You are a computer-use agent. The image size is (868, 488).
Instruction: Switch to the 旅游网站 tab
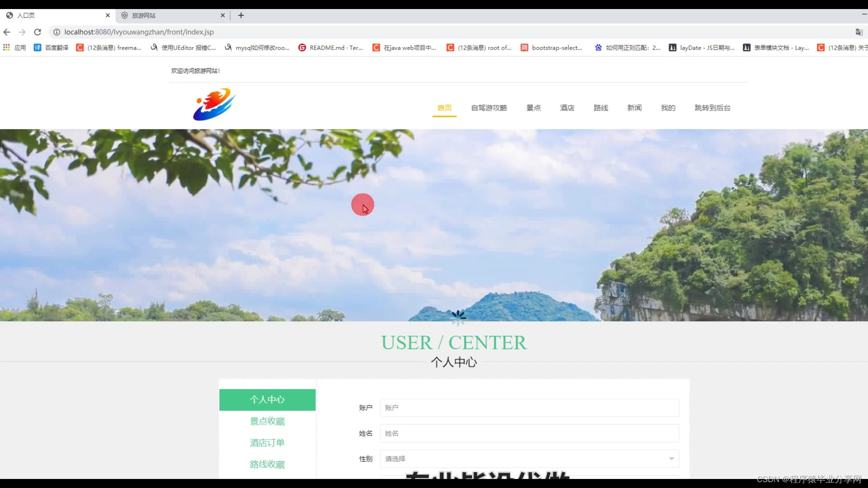click(172, 15)
